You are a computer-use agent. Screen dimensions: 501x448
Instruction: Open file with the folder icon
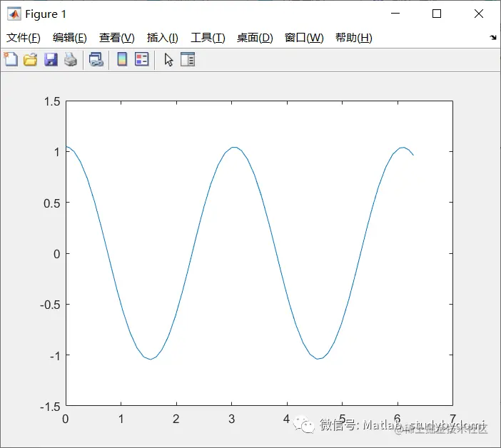31,60
